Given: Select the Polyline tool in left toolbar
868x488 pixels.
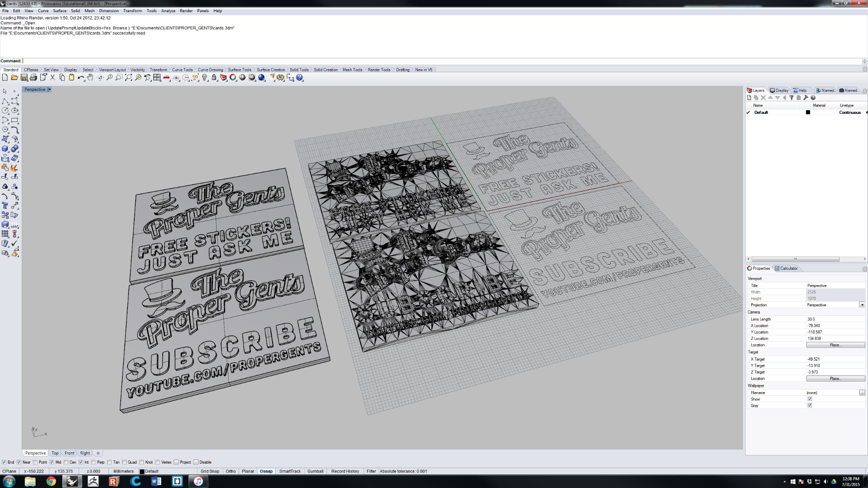Looking at the screenshot, I should pyautogui.click(x=5, y=101).
